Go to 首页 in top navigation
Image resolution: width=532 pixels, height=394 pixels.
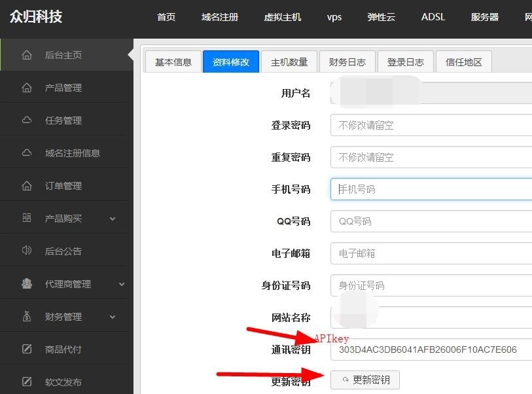(166, 17)
